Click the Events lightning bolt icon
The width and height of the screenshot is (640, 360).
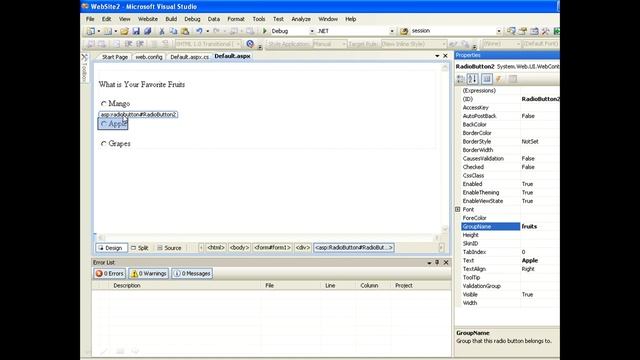click(499, 79)
